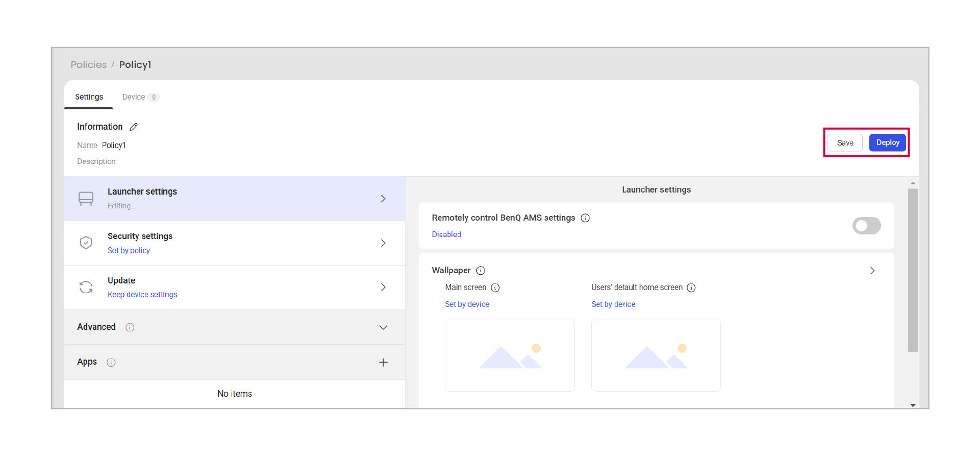The image size is (980, 453).
Task: Click the info icon next to Apps
Action: pos(111,362)
